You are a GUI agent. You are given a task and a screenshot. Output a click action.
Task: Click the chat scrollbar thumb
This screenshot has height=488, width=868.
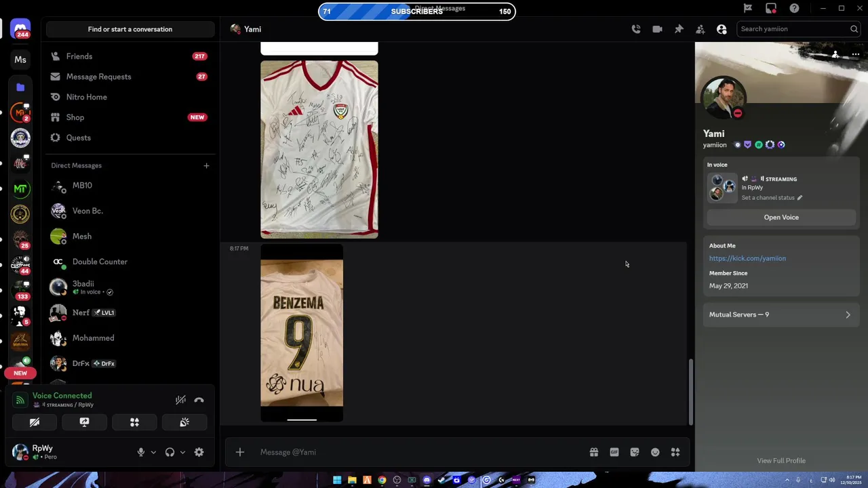click(x=691, y=392)
